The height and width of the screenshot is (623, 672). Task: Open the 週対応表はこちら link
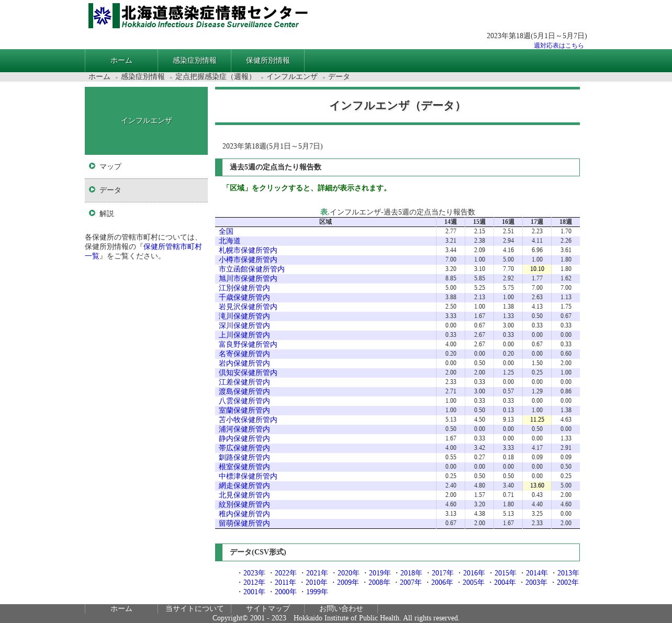(x=558, y=46)
